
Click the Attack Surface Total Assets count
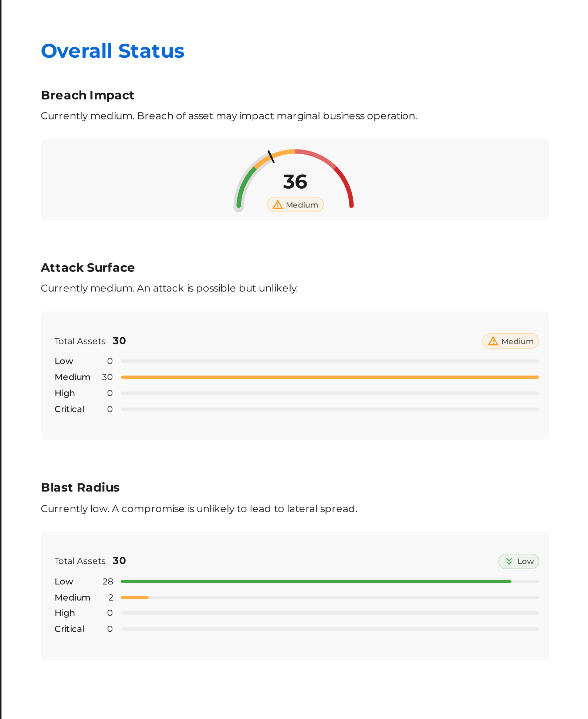(119, 341)
